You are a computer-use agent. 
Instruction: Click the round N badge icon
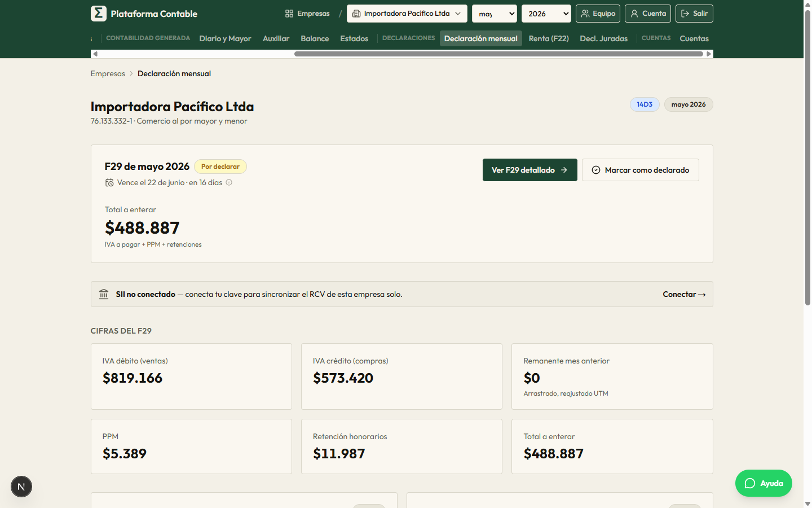click(x=21, y=487)
